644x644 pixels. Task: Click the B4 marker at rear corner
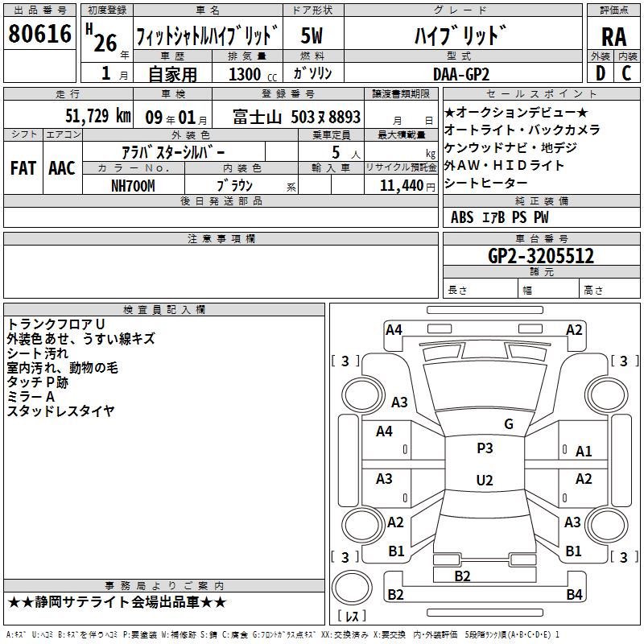(x=574, y=595)
